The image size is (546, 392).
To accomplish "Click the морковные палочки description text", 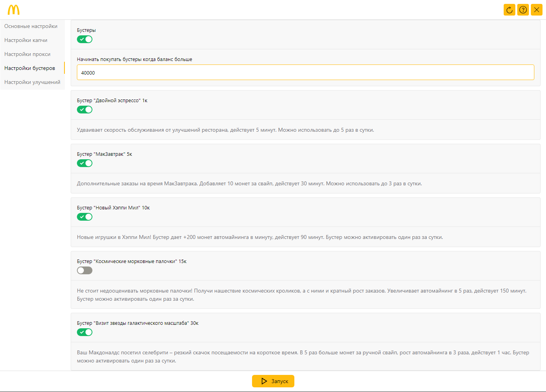I will [x=302, y=295].
